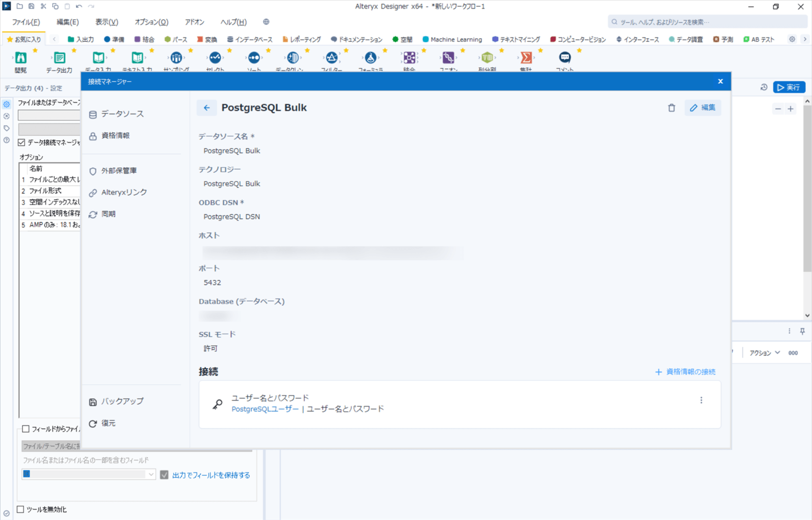Screen dimensions: 812x520
Task: Select the Comment tool icon
Action: click(565, 58)
